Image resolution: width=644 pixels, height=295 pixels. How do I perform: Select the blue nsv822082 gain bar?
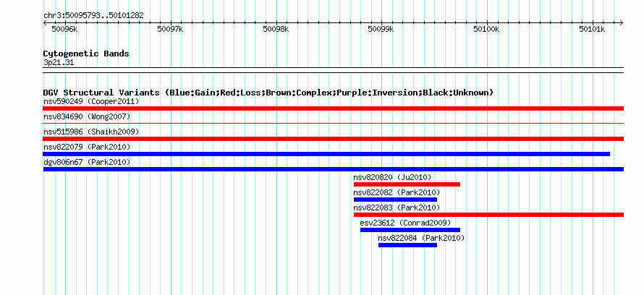pyautogui.click(x=396, y=200)
